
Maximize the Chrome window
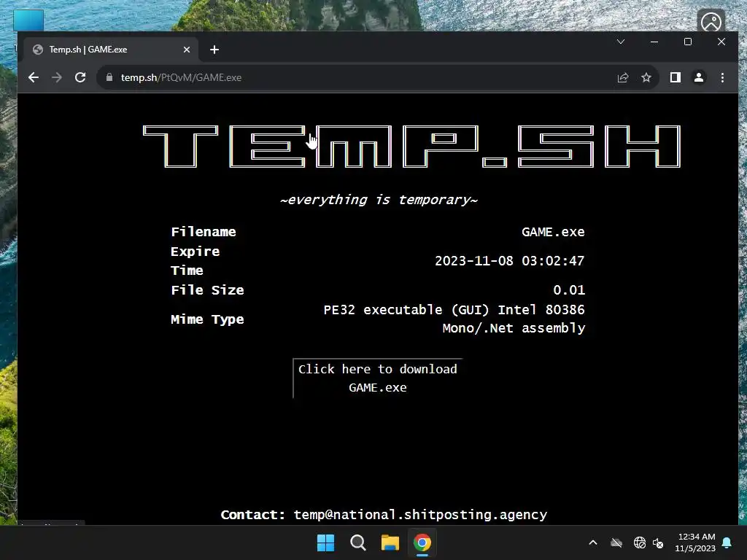(x=687, y=42)
